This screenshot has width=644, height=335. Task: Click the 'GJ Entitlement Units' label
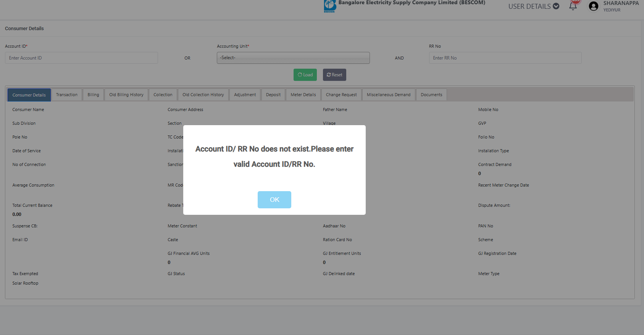pos(342,253)
